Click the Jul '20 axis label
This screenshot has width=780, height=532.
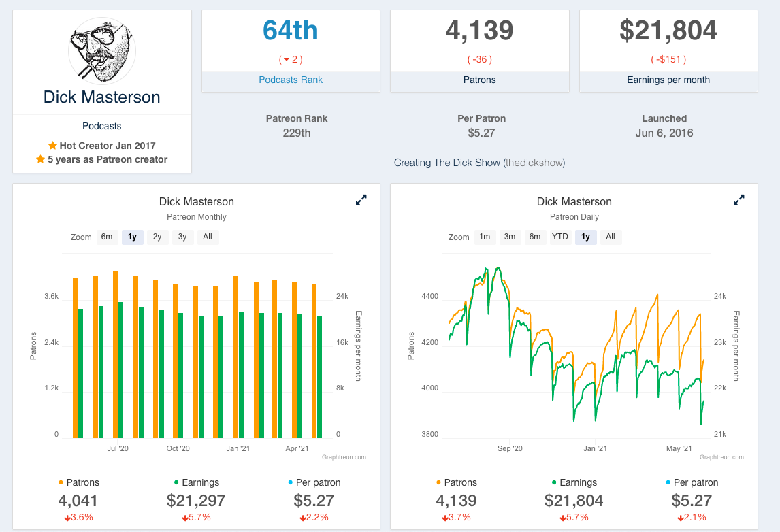pos(118,448)
